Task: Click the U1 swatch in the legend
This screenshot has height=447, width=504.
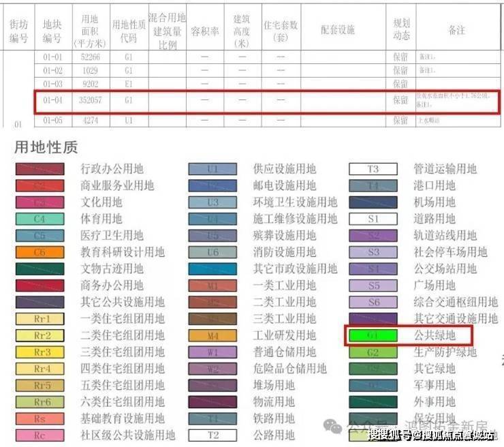Action: point(212,169)
